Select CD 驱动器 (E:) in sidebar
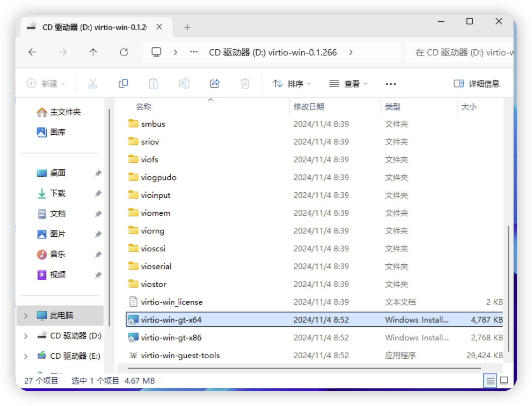The height and width of the screenshot is (406, 532). [69, 356]
